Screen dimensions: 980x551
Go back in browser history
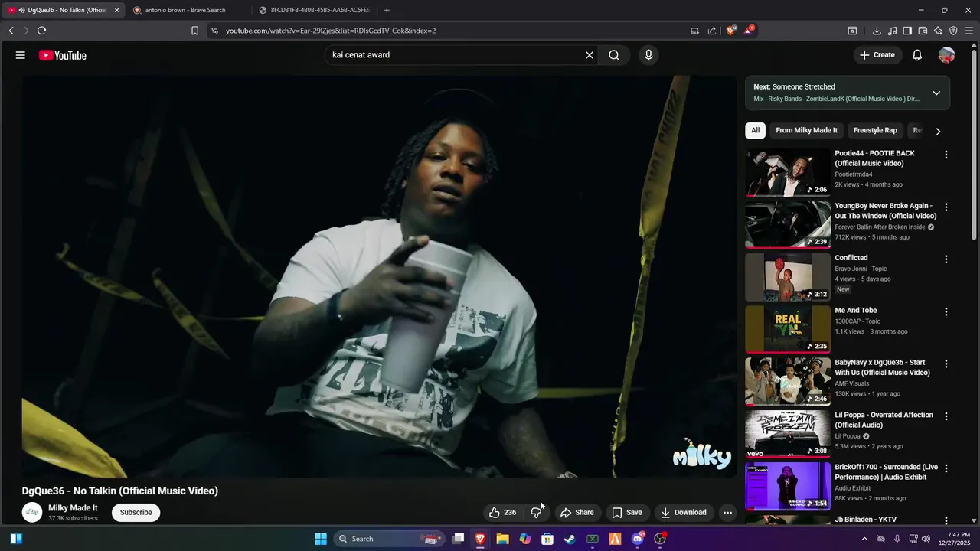(x=11, y=31)
